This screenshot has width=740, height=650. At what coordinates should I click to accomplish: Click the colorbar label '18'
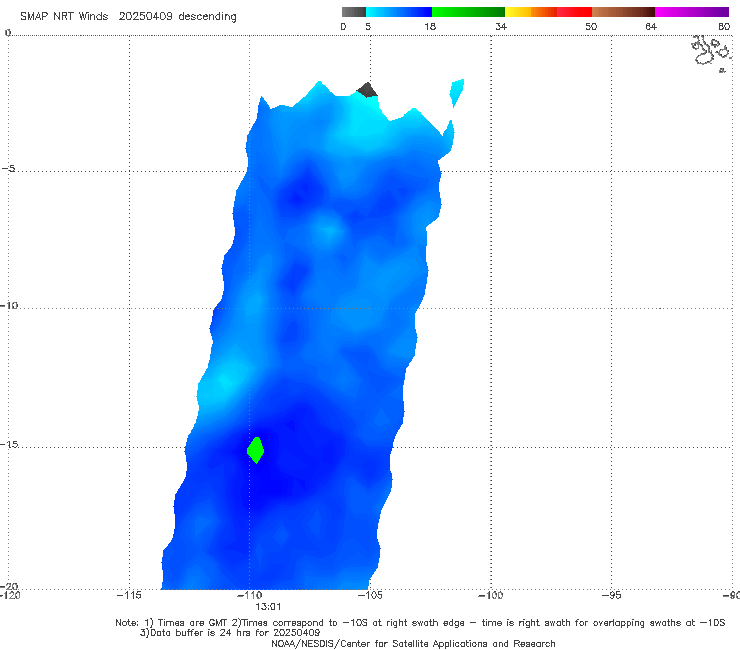pos(430,26)
